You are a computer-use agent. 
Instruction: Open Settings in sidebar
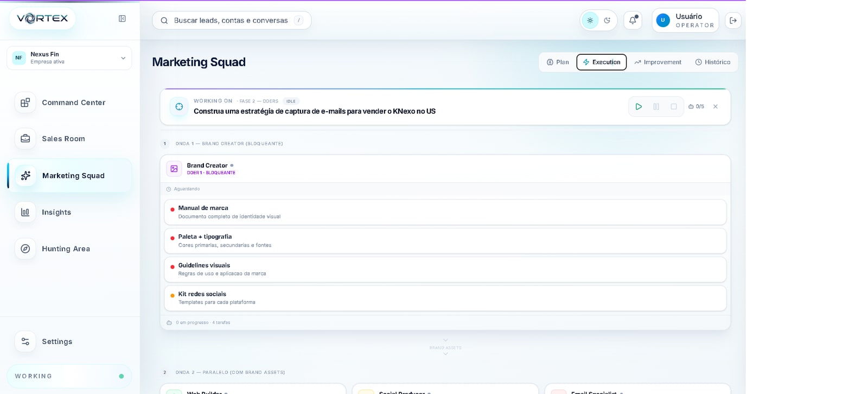pos(69,341)
